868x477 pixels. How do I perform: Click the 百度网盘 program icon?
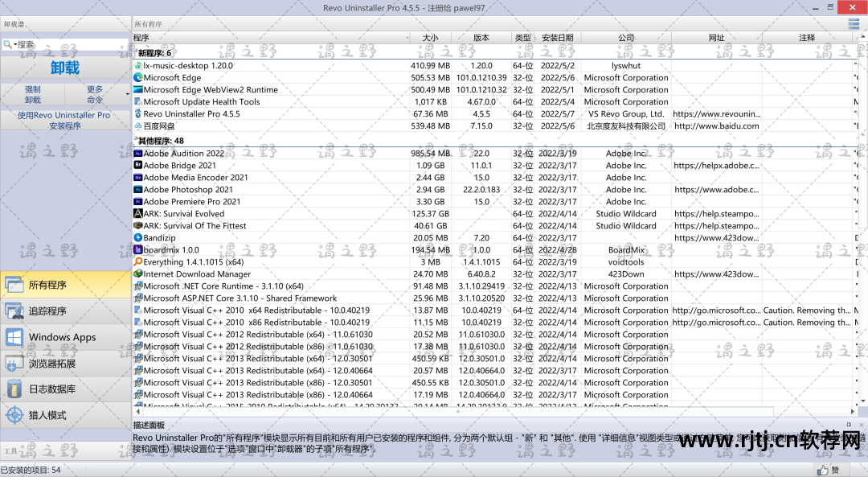(138, 125)
